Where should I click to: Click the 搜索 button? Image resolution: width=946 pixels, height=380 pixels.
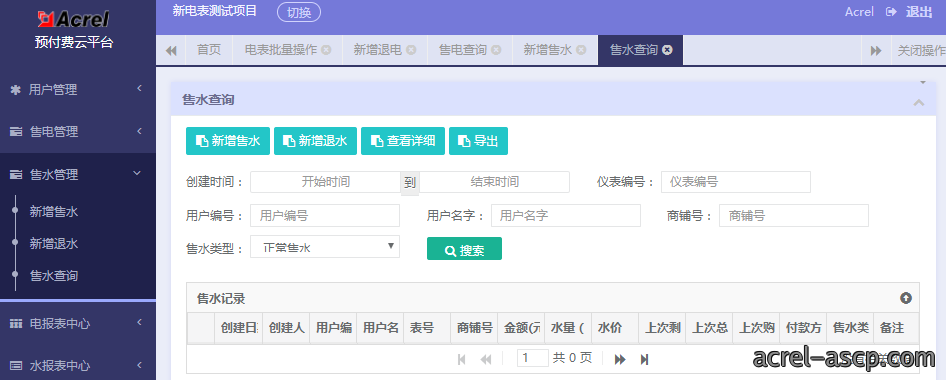[x=464, y=249]
